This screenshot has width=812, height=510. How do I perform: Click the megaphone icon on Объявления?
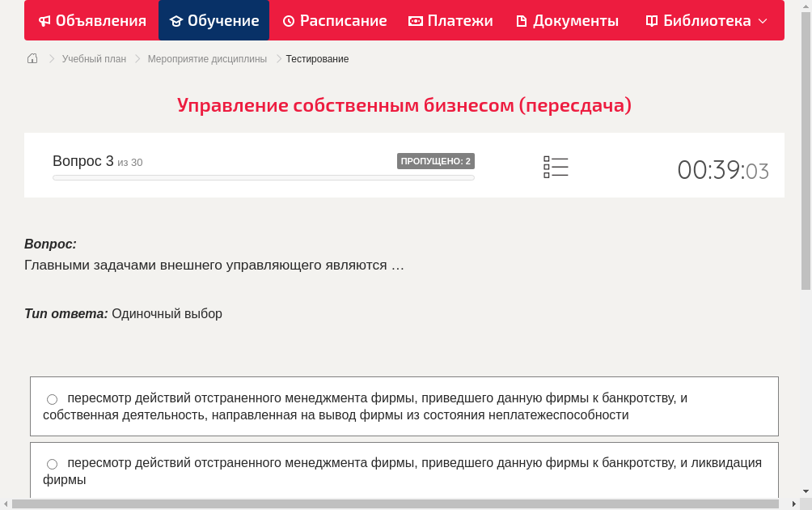pos(44,20)
